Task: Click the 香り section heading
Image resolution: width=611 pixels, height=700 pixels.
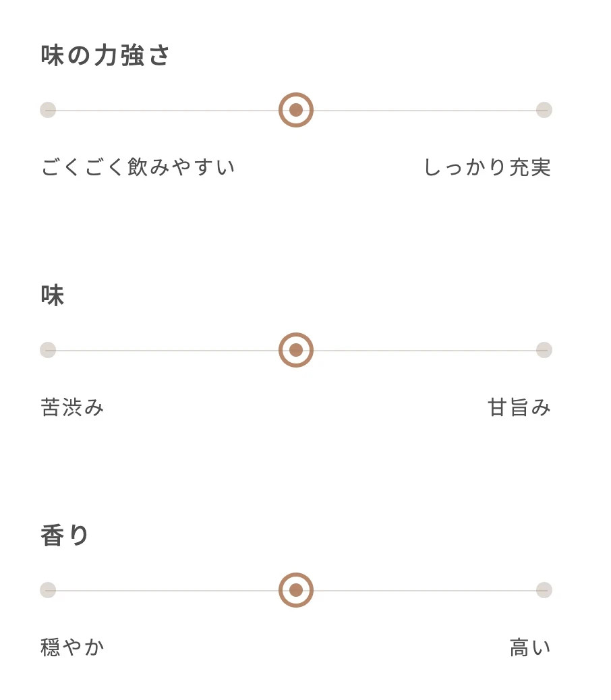Action: click(65, 535)
